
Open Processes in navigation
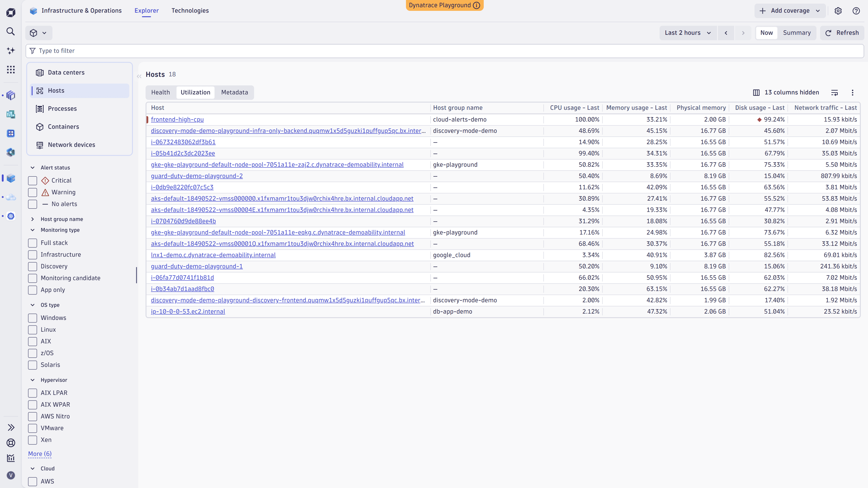point(80,109)
